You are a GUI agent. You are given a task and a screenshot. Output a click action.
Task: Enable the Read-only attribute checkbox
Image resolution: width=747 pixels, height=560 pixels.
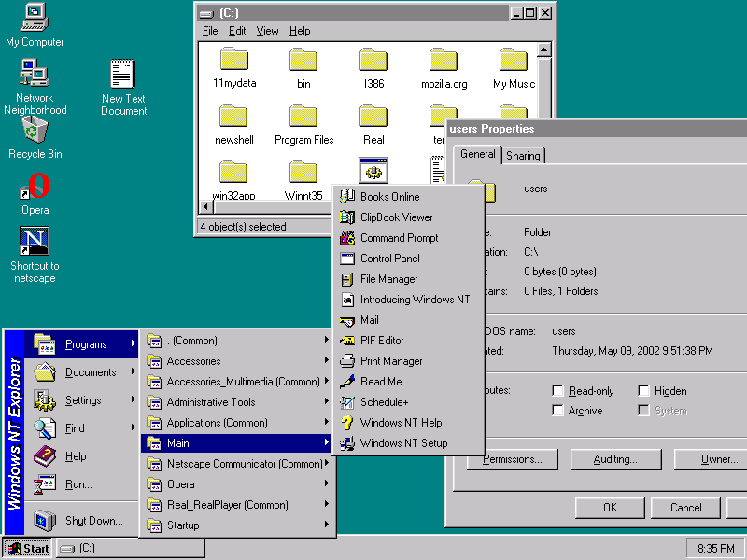click(557, 391)
